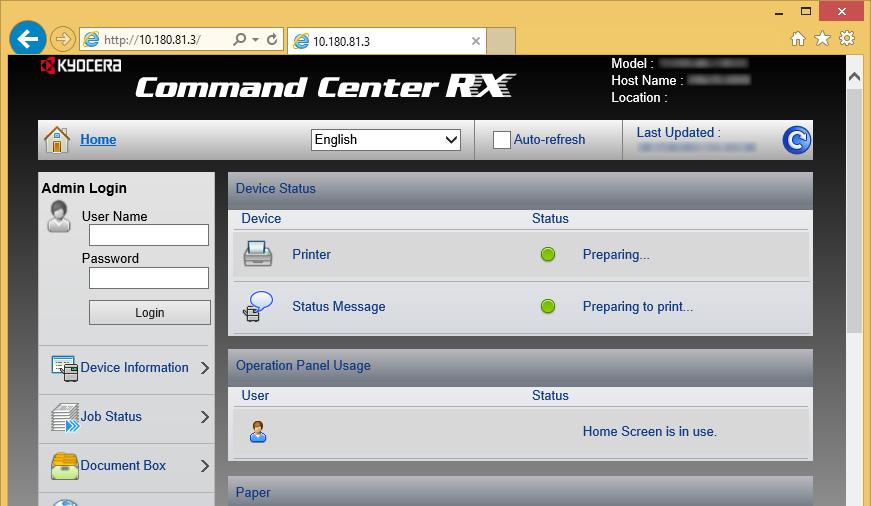
Task: Open the Job Status menu item
Action: coord(111,417)
